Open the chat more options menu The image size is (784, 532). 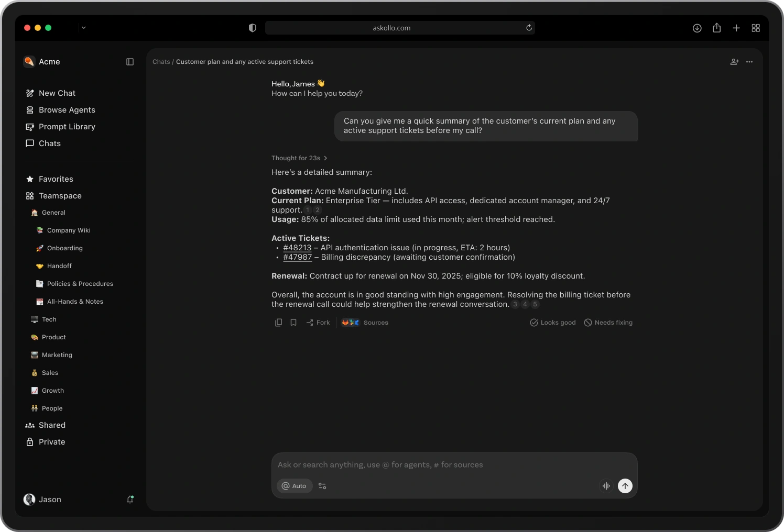pyautogui.click(x=749, y=62)
